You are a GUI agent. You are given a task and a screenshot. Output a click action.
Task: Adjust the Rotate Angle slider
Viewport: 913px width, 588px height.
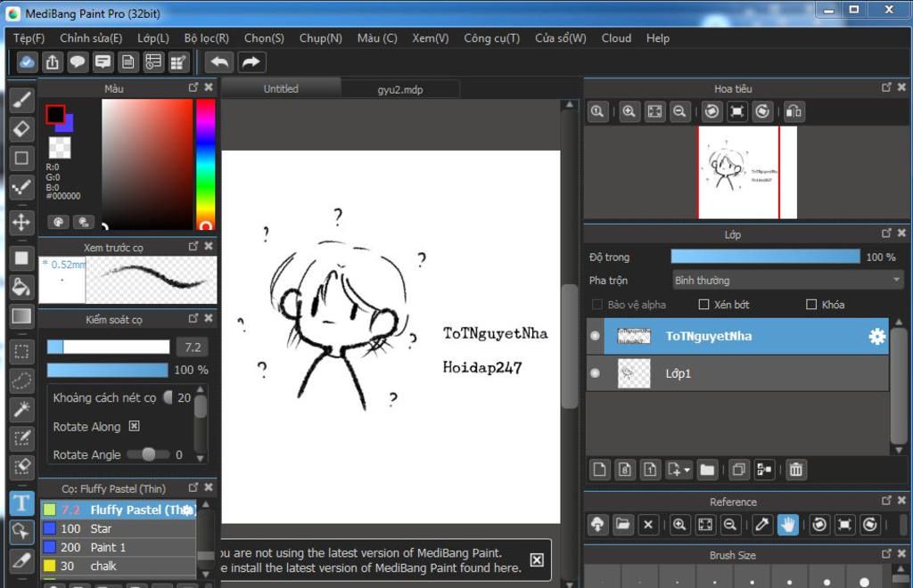(149, 454)
